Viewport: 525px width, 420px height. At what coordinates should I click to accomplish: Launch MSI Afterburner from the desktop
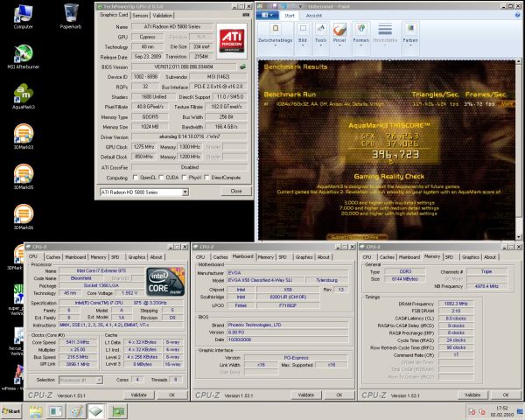23,57
